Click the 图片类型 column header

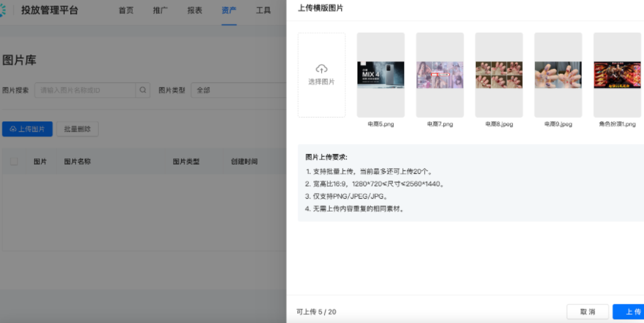(x=186, y=162)
